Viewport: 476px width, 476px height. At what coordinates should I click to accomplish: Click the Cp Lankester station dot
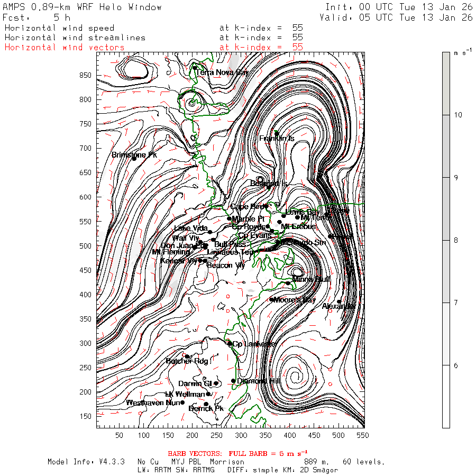tap(230, 343)
